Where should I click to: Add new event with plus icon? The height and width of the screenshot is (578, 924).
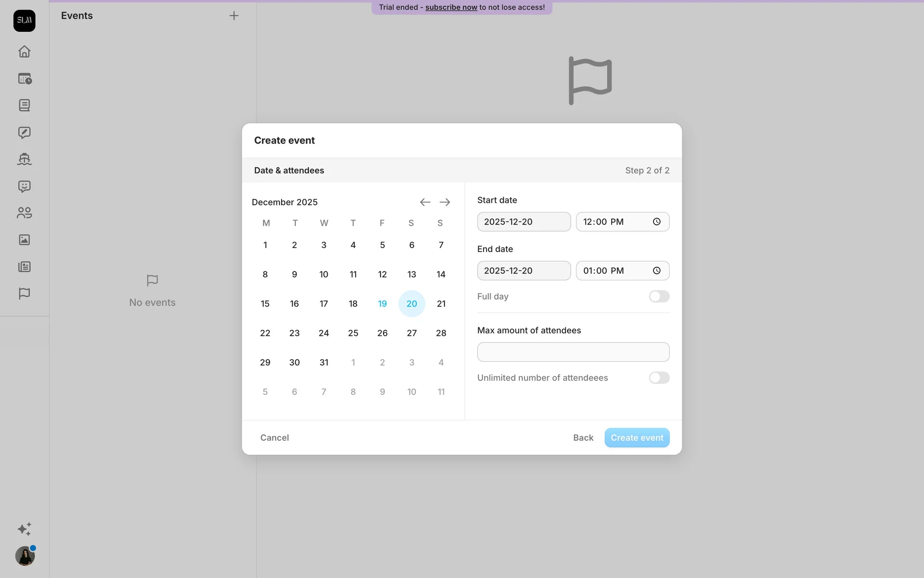[x=234, y=16]
